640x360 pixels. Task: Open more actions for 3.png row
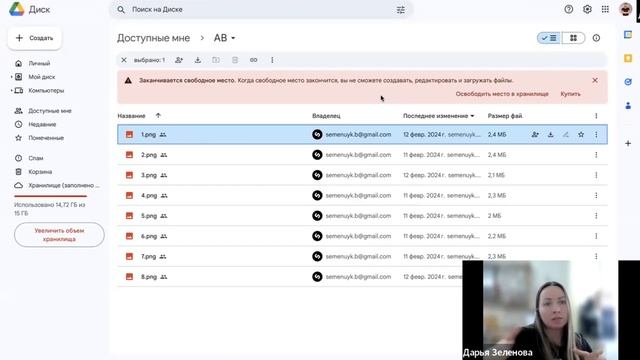[596, 175]
